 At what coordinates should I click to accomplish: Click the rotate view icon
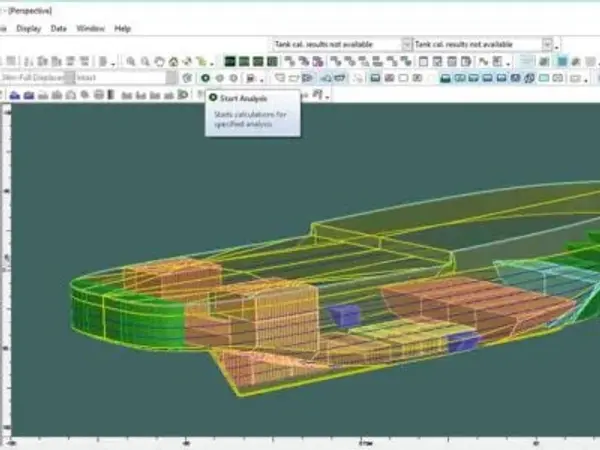pyautogui.click(x=187, y=61)
